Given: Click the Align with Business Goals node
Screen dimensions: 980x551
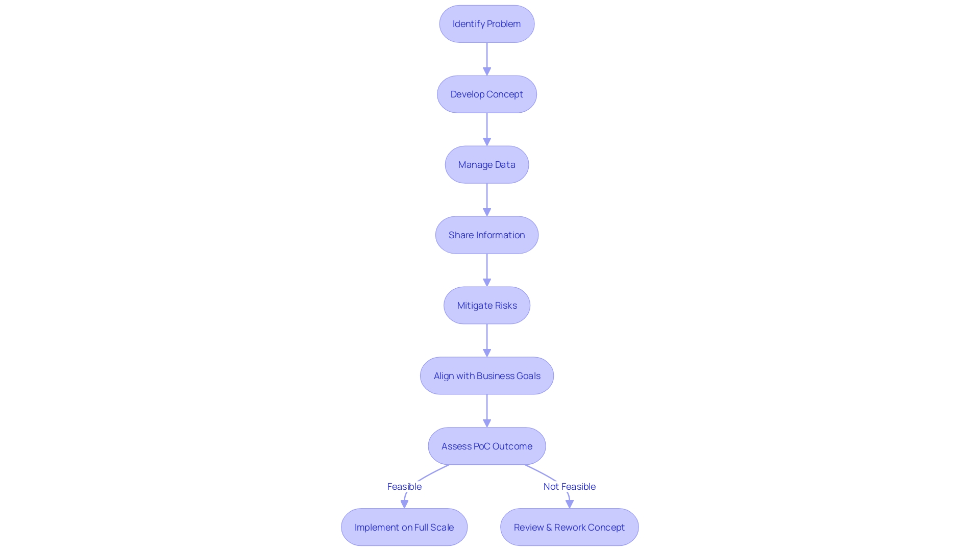Looking at the screenshot, I should coord(486,375).
